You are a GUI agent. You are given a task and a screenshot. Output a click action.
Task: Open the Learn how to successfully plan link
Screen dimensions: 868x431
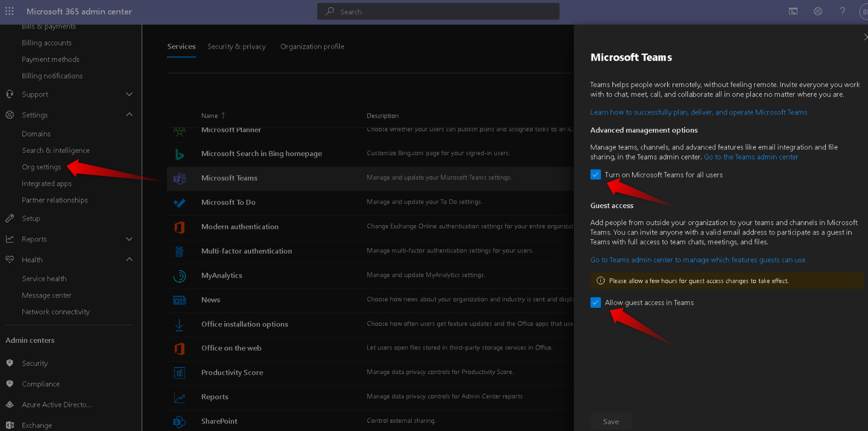pos(698,112)
